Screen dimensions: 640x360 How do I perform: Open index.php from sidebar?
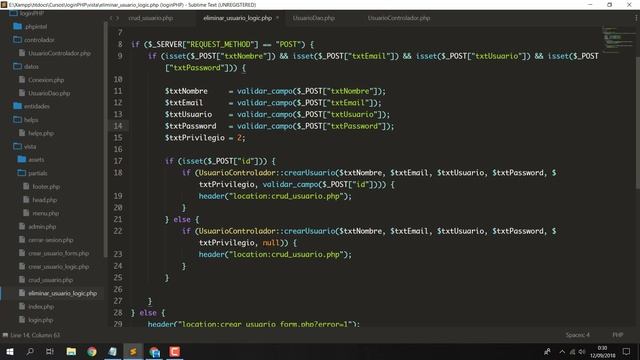[x=41, y=307]
